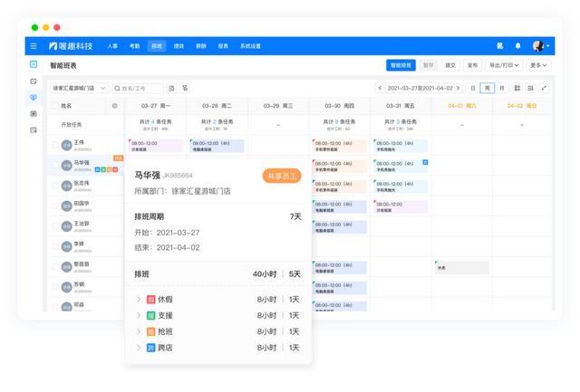Click the fullscreen expand icon in toolbar
580x392 pixels.
point(544,88)
